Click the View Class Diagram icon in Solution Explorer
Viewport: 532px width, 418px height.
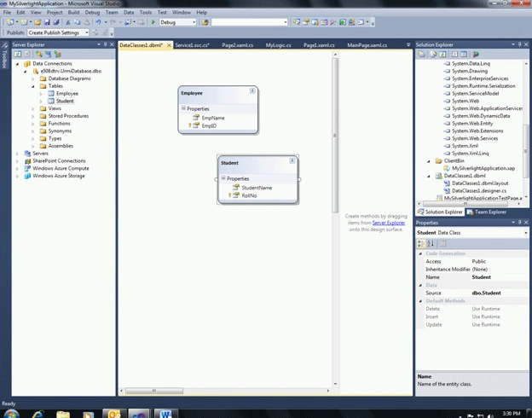(x=476, y=55)
